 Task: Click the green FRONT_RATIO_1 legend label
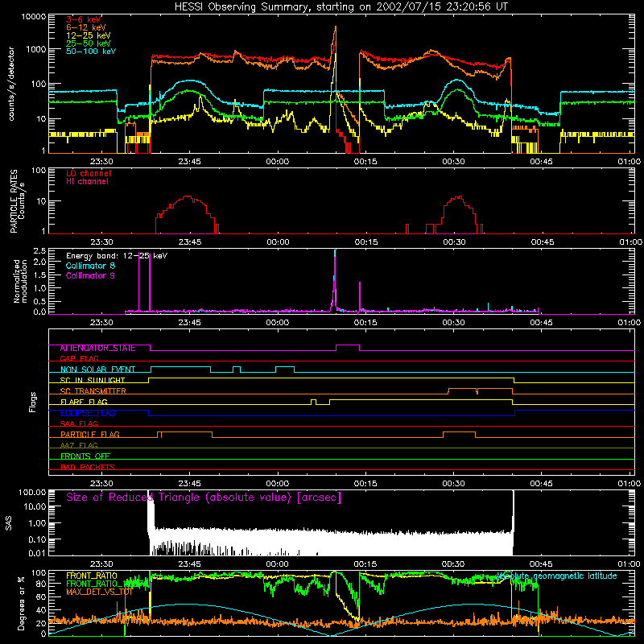tap(97, 584)
